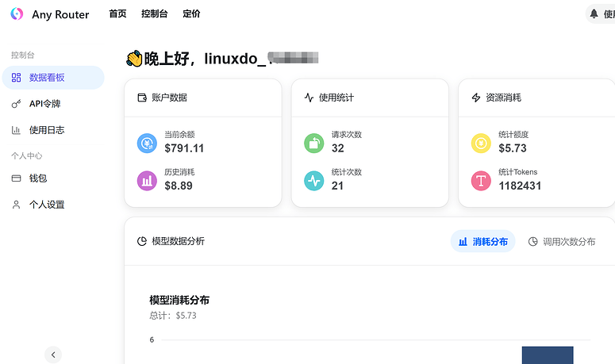Click the 使用日志 chart icon
The image size is (615, 364).
16,130
